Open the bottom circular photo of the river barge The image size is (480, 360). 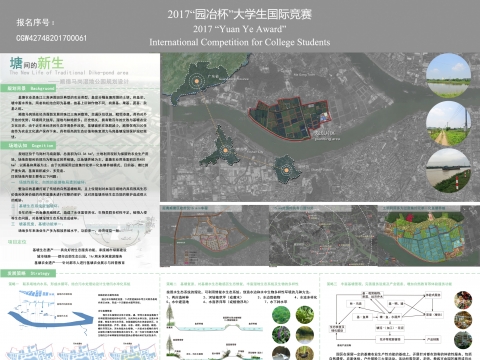(x=448, y=171)
